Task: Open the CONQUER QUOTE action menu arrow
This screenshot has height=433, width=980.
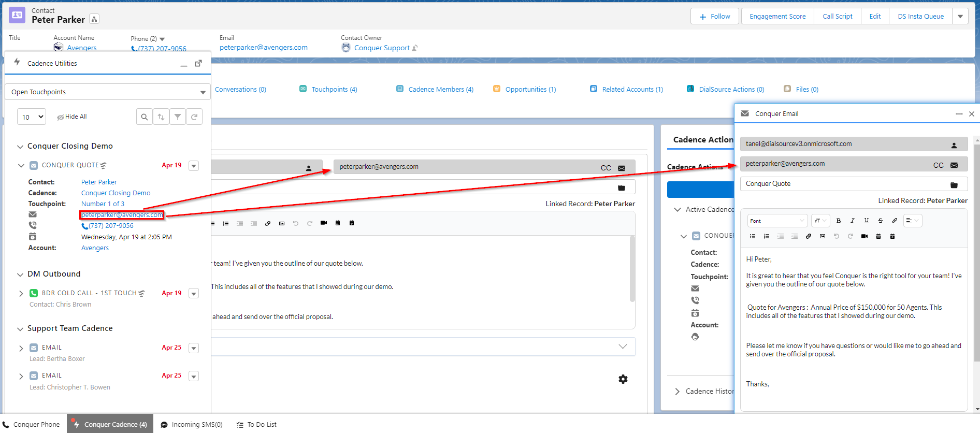Action: [194, 166]
